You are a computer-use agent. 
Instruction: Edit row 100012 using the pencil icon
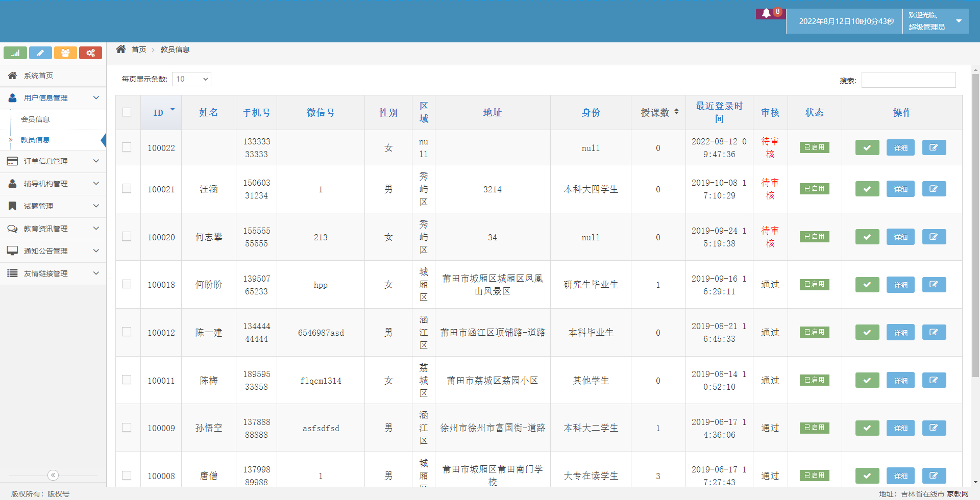(x=934, y=332)
